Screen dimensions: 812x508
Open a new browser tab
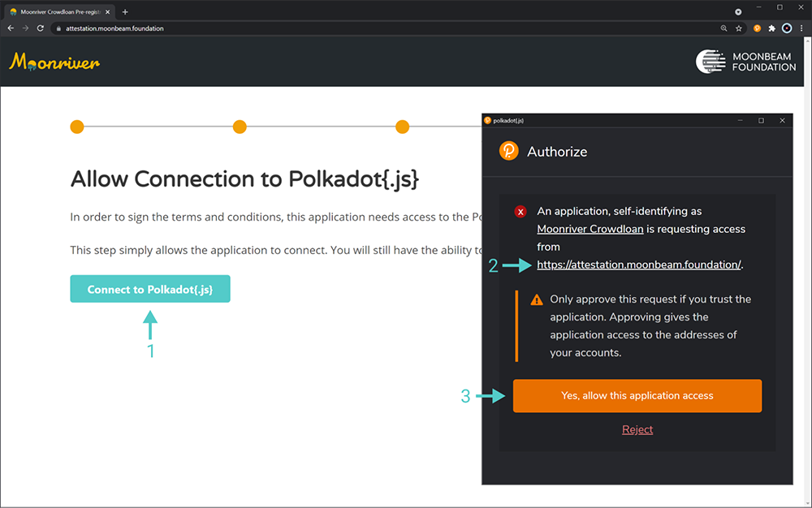click(125, 12)
